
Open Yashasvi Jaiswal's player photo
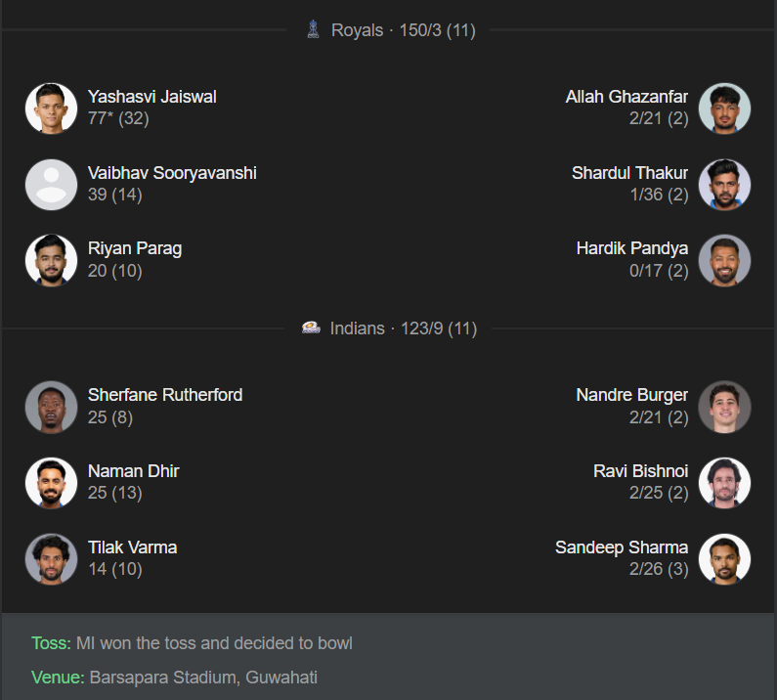(51, 108)
